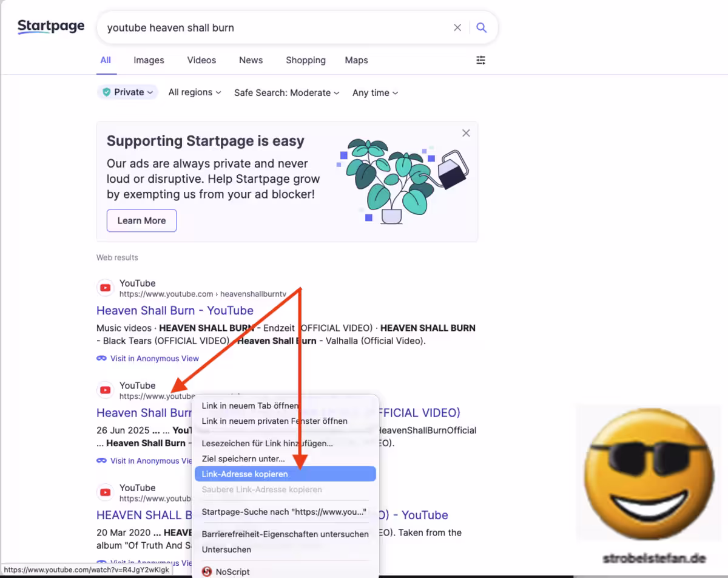Click the YouTube favicon of first result

pyautogui.click(x=106, y=288)
